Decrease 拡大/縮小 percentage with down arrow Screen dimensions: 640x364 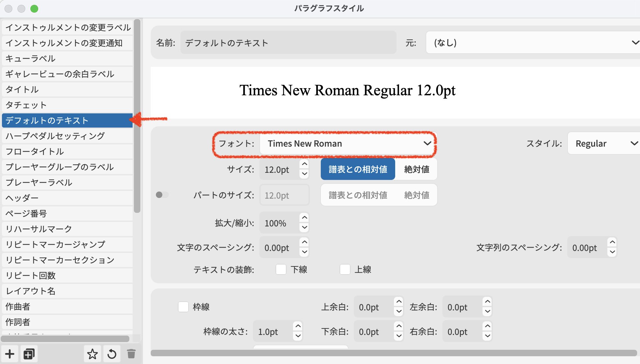click(x=304, y=227)
